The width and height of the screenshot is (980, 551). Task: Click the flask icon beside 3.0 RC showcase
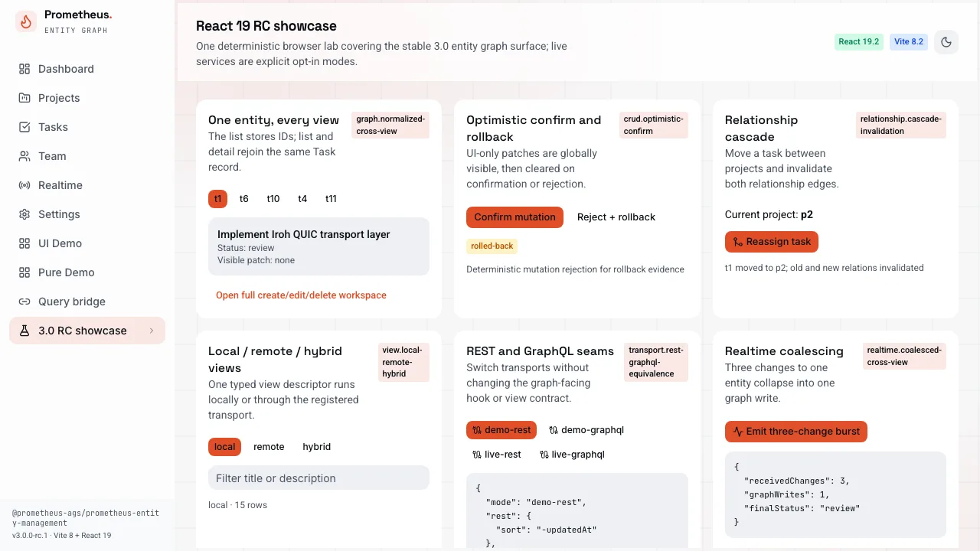[24, 331]
